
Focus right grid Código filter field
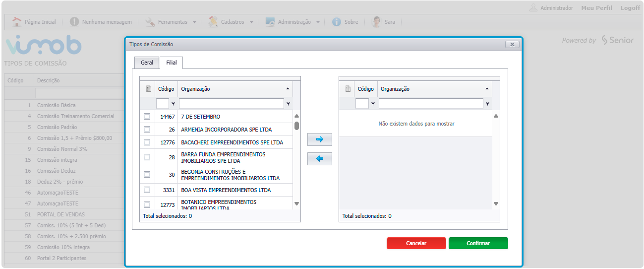click(362, 104)
